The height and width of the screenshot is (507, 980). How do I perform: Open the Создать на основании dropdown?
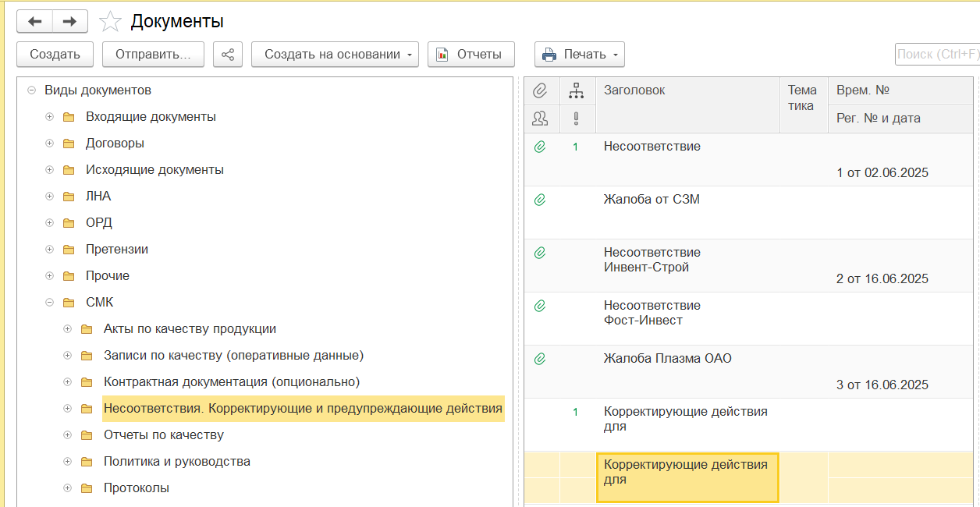335,55
